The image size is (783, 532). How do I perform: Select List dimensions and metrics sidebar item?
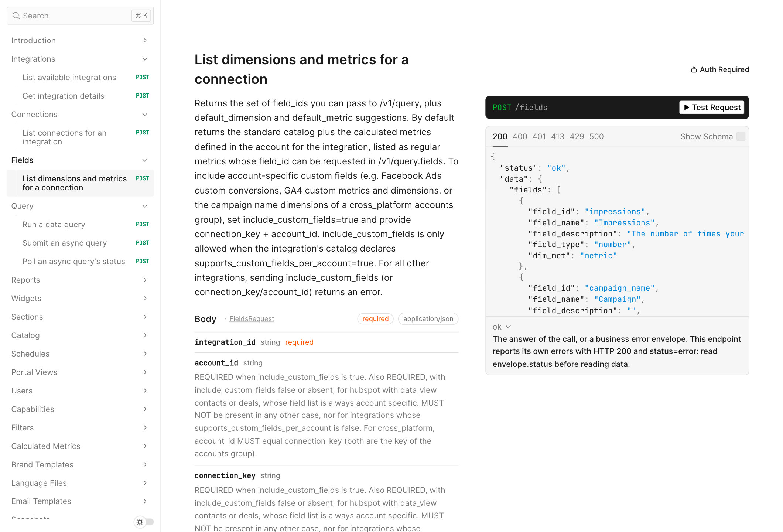pos(80,183)
